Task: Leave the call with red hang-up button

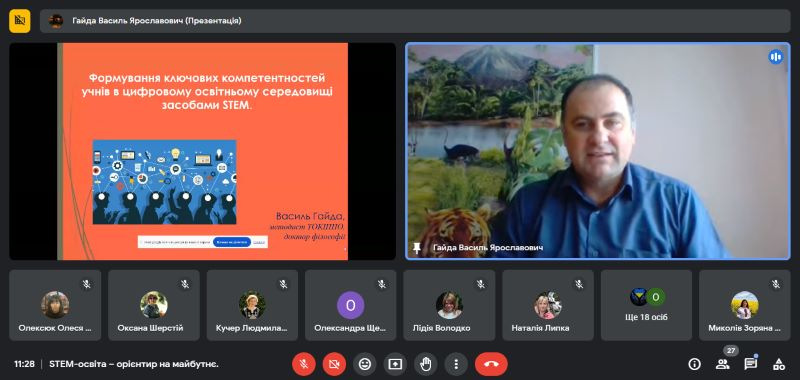Action: coord(491,364)
